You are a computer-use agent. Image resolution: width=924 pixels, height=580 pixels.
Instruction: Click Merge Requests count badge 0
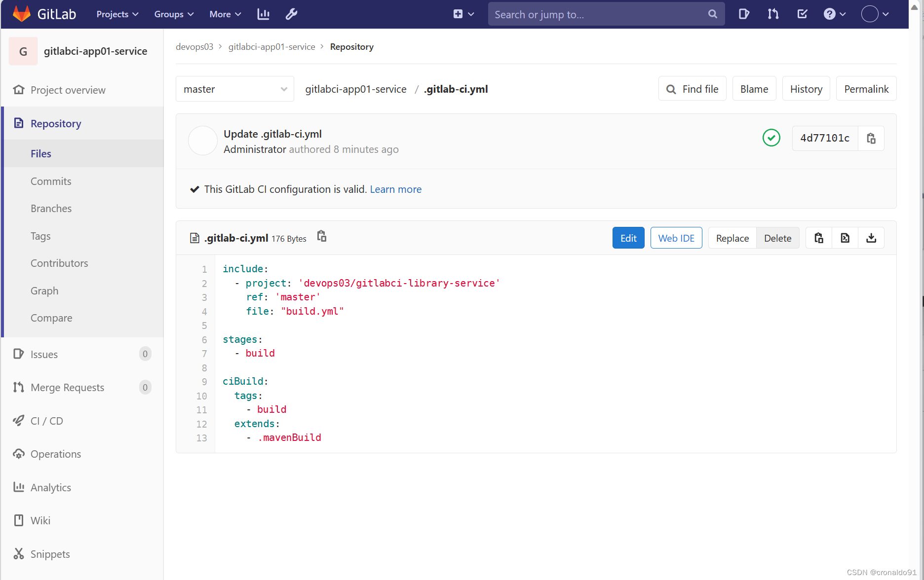[145, 387]
